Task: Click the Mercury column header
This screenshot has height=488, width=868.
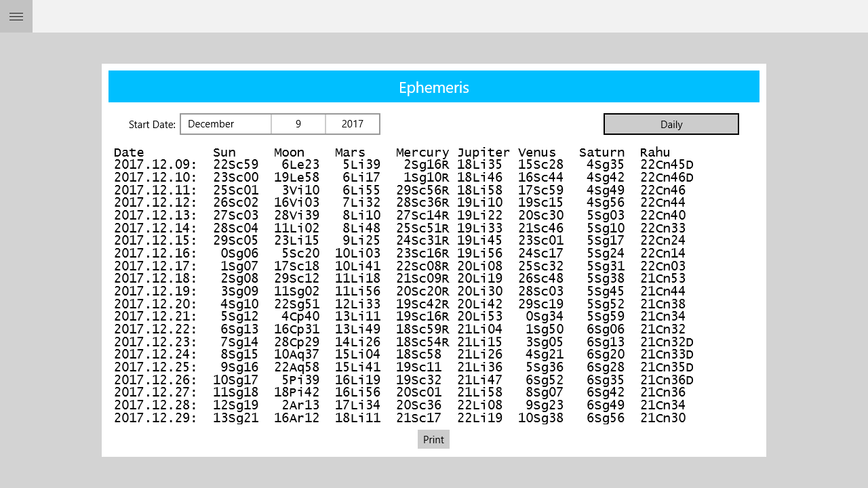Action: click(x=422, y=152)
